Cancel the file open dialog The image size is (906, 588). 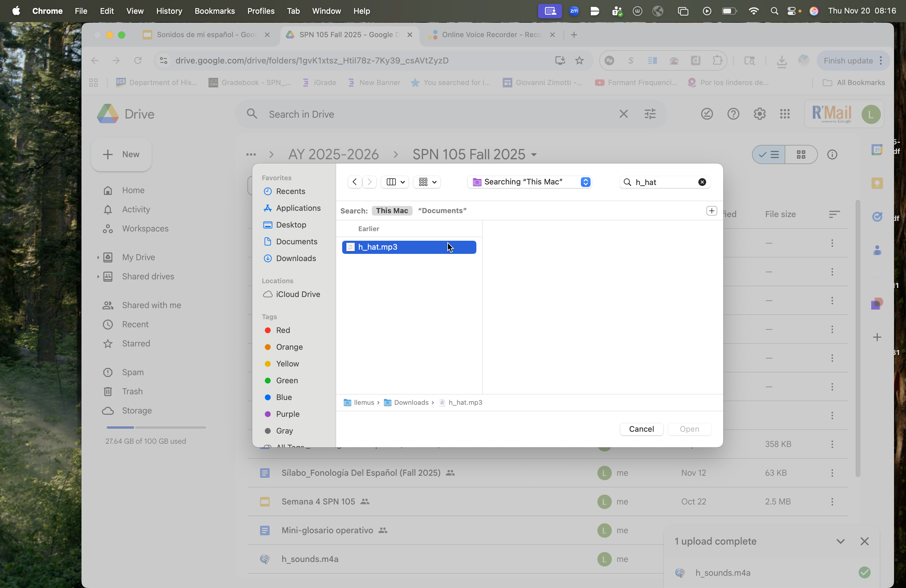pyautogui.click(x=641, y=429)
